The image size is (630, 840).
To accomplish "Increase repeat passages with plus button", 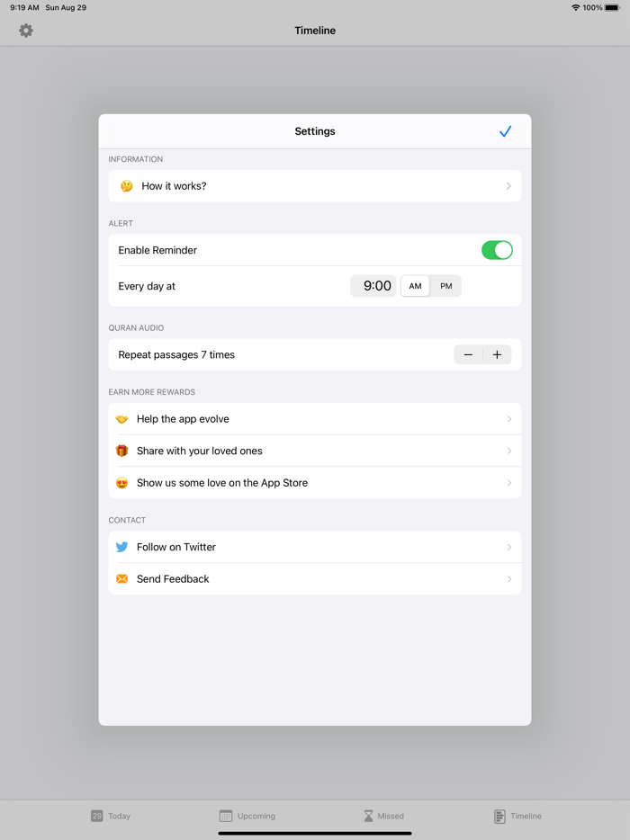I will 497,354.
